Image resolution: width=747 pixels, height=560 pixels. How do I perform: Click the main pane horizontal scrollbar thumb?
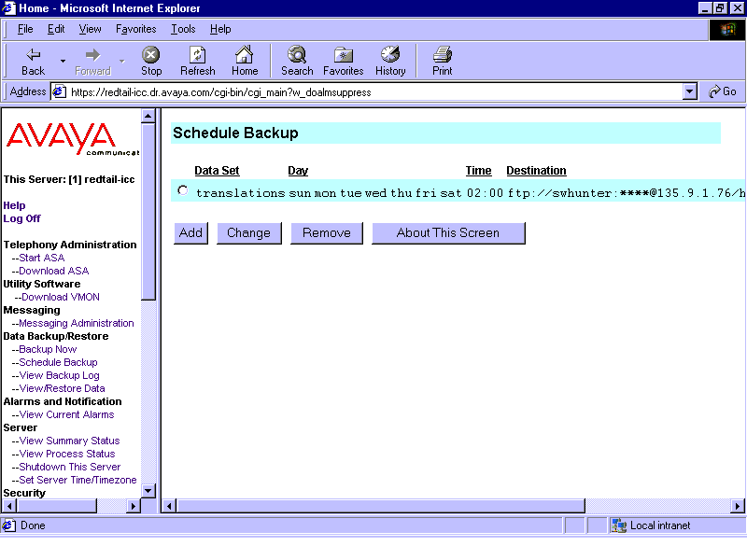coord(381,506)
